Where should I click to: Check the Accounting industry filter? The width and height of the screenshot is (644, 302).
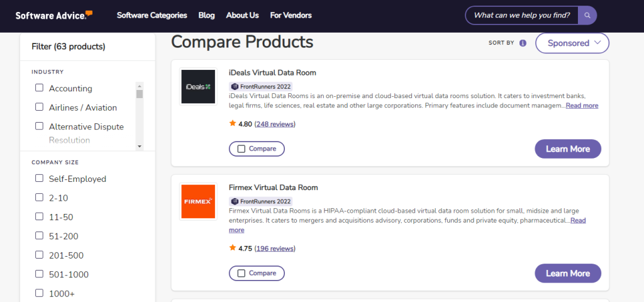click(39, 88)
